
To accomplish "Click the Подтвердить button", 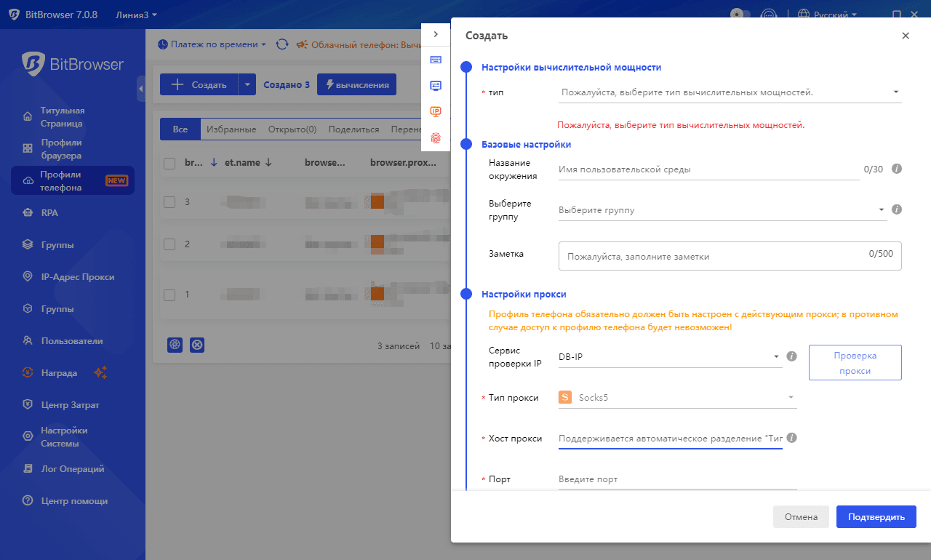I will [x=876, y=517].
